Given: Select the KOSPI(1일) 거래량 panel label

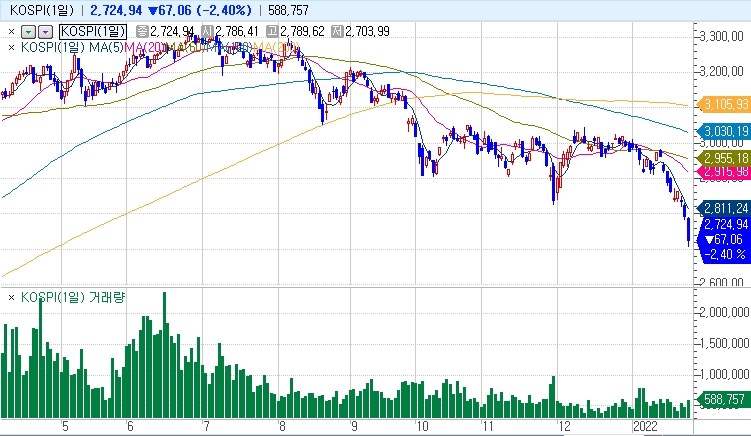Looking at the screenshot, I should tap(73, 297).
